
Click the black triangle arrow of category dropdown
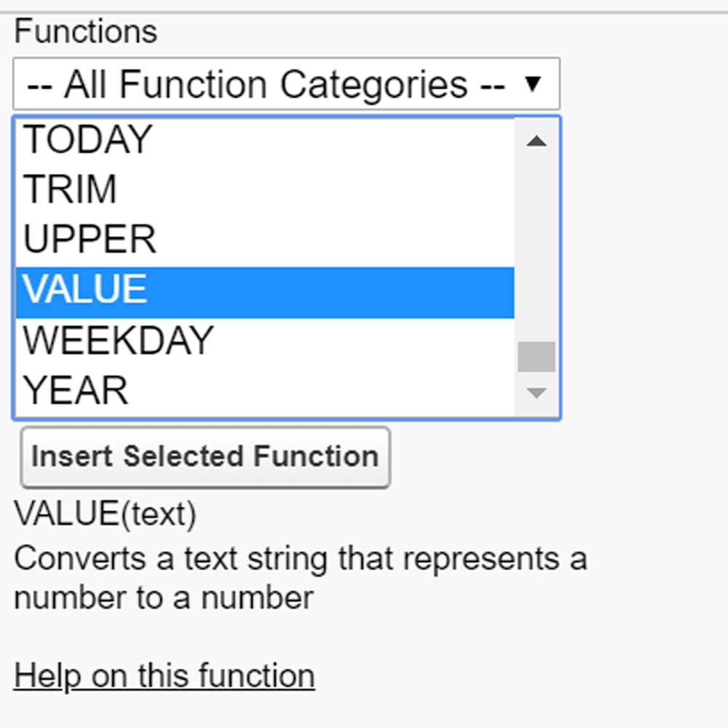(x=533, y=84)
